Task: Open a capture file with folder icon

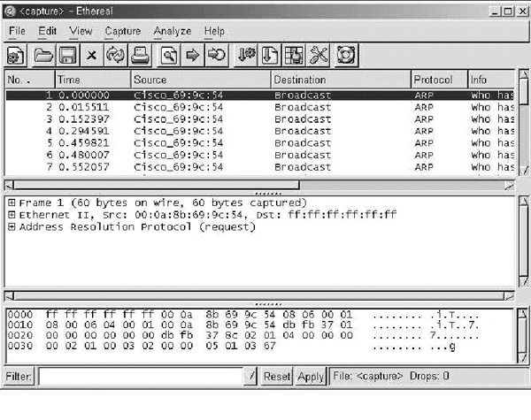Action: (43, 55)
